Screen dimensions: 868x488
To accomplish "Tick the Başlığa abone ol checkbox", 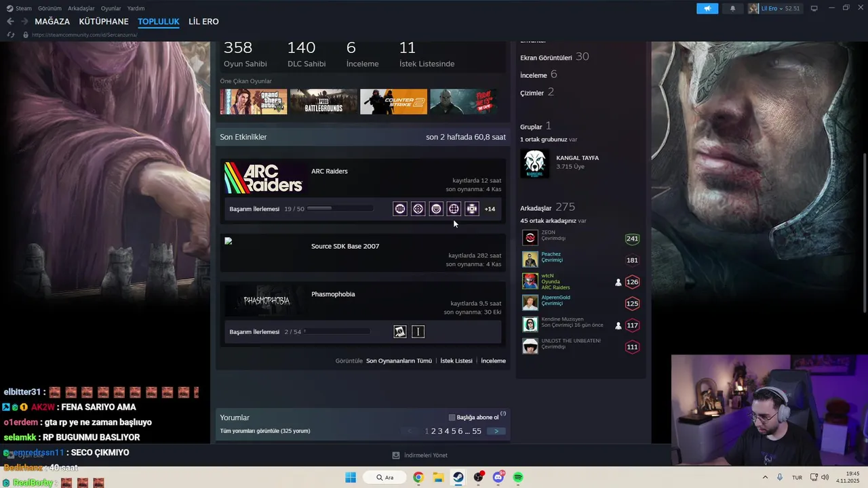I will click(452, 418).
